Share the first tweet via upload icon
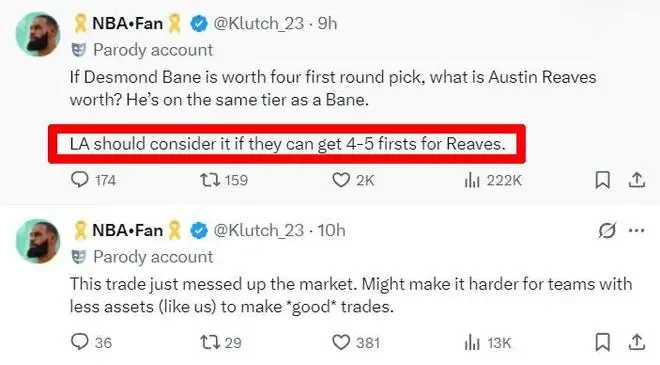 [637, 180]
